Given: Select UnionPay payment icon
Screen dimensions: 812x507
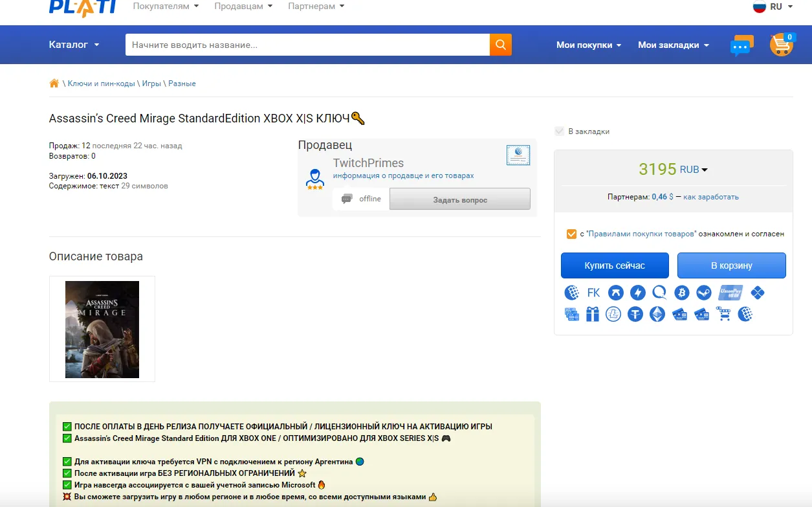Looking at the screenshot, I should click(x=730, y=293).
